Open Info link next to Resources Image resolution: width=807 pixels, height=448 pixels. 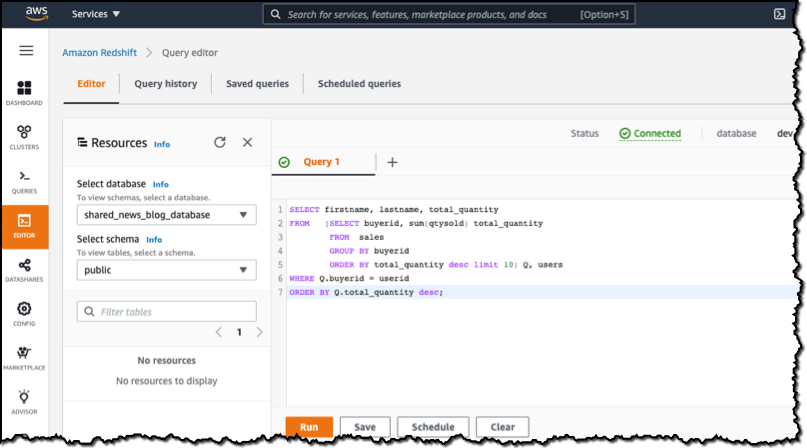pos(162,144)
